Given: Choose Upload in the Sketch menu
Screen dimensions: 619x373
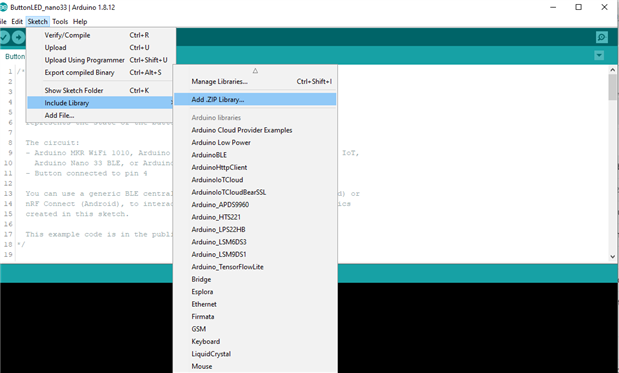Looking at the screenshot, I should click(x=101, y=48).
